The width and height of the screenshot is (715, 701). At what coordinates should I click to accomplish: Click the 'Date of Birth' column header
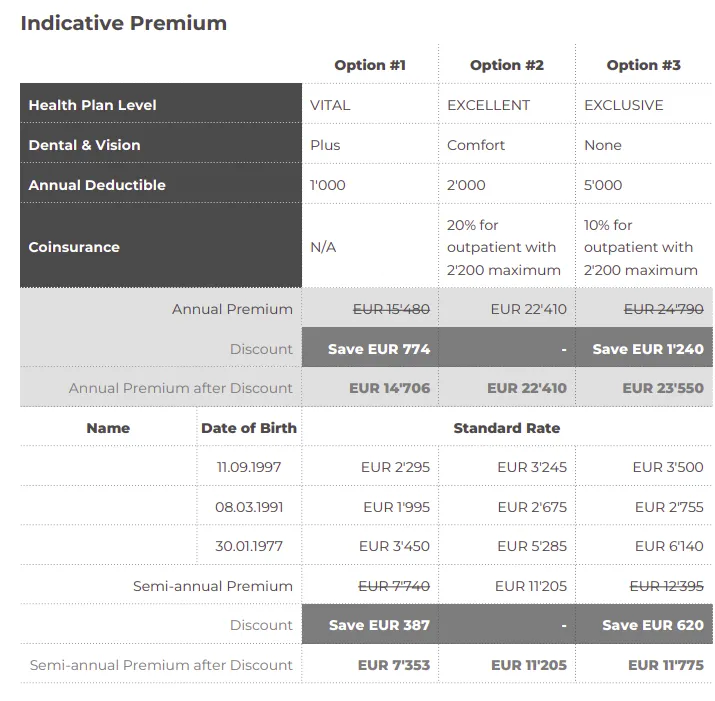click(249, 428)
